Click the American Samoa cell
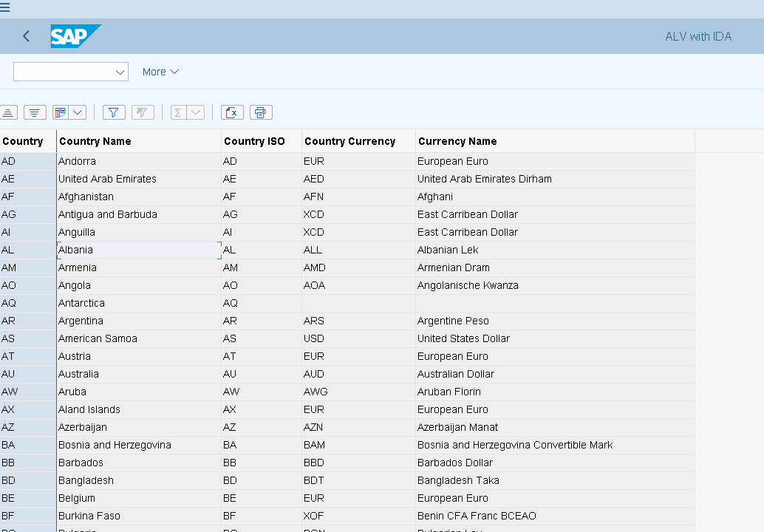This screenshot has width=764, height=532. tap(139, 338)
